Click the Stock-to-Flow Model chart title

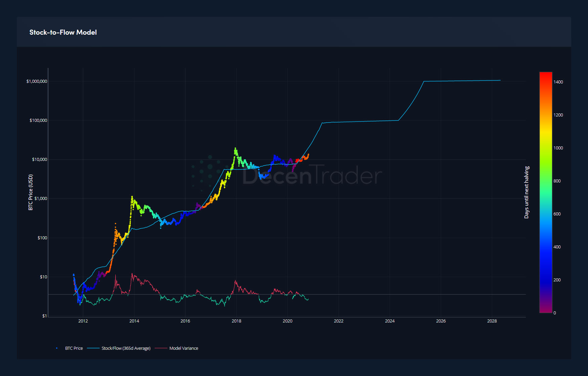click(63, 32)
